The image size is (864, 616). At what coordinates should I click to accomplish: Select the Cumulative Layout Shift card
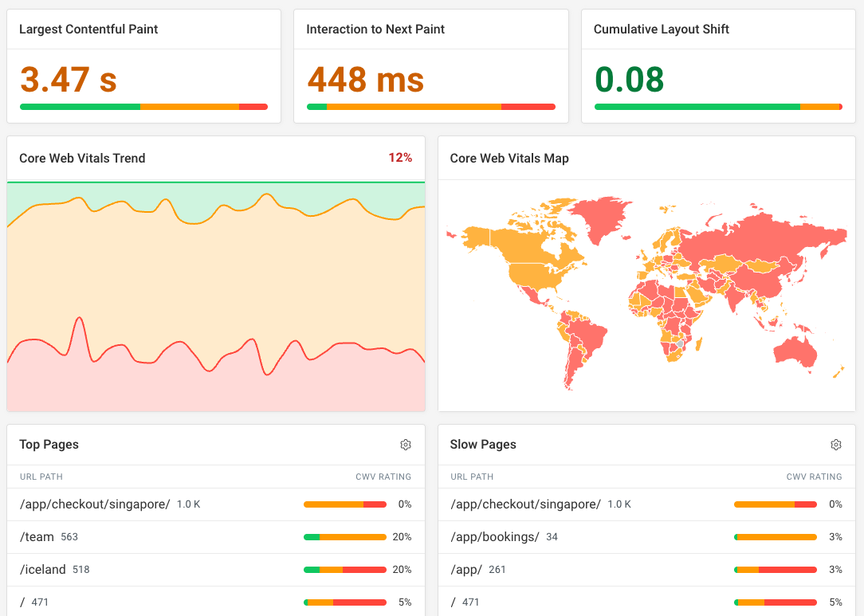(x=717, y=65)
